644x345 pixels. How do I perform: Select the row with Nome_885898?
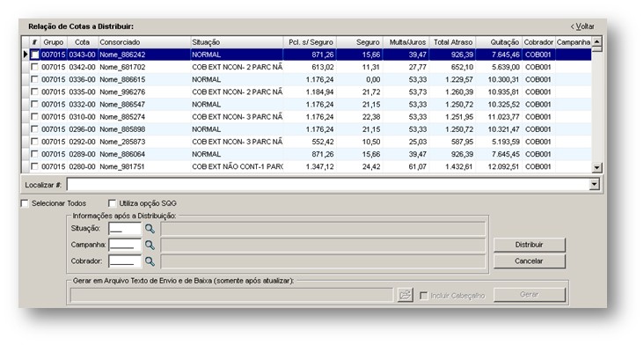pos(307,129)
